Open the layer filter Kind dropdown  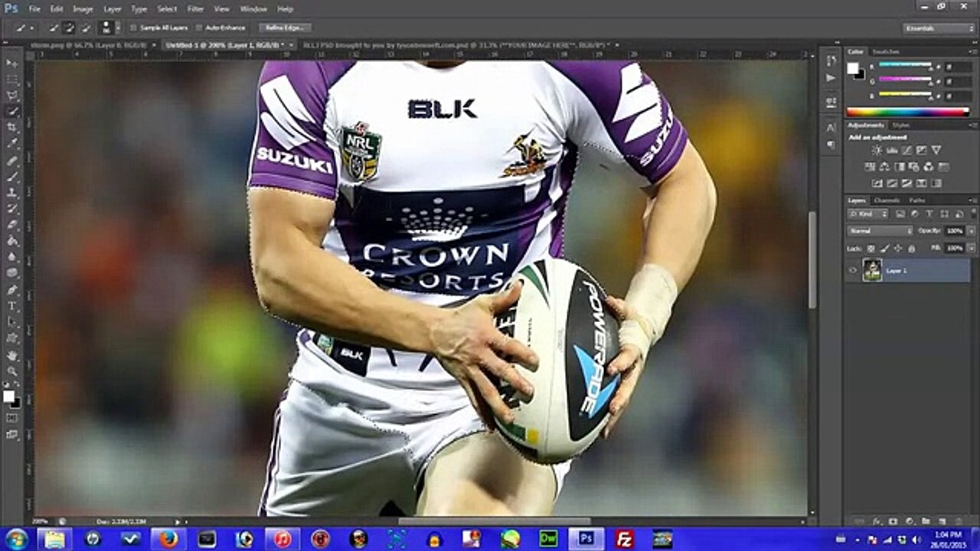(x=869, y=214)
